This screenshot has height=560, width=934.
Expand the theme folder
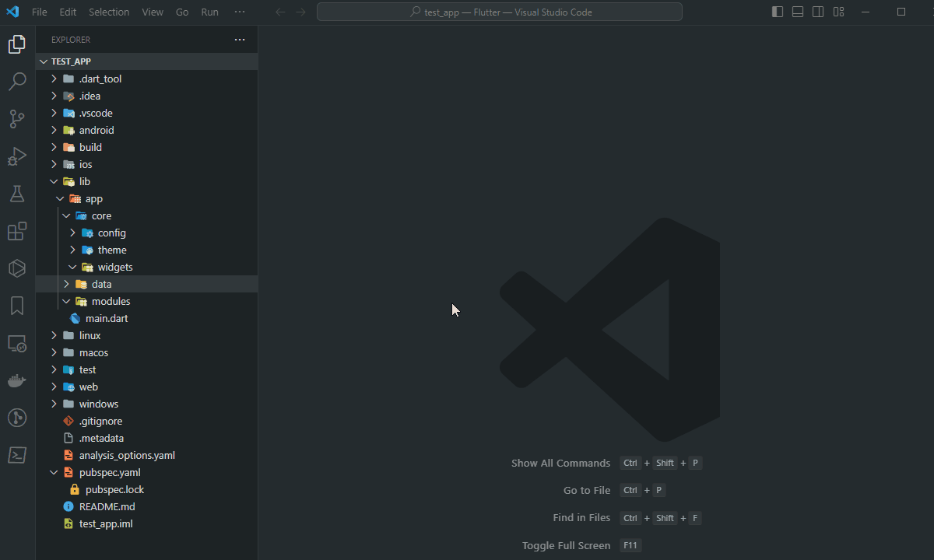(72, 250)
